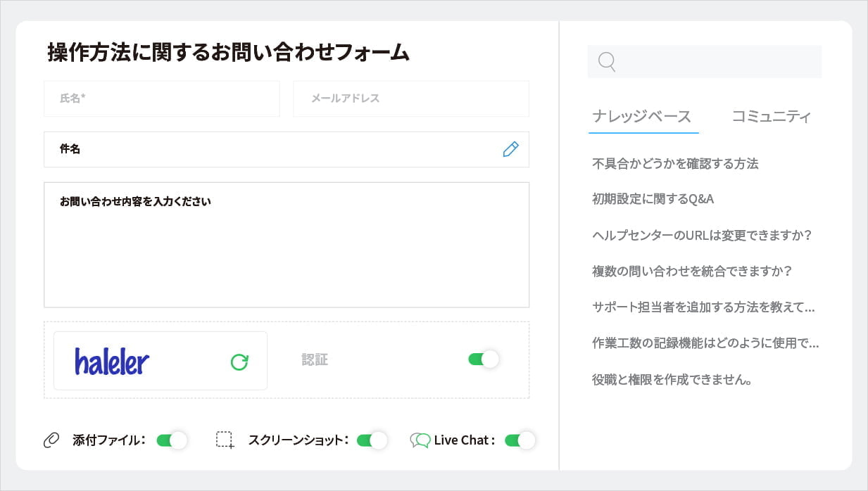The width and height of the screenshot is (868, 491).
Task: Disable the Live Chat toggle
Action: coord(520,440)
